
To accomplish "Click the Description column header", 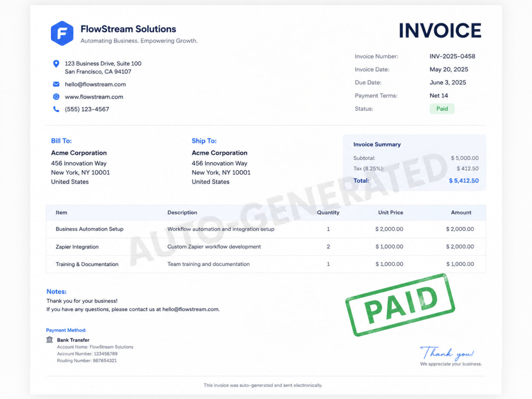I will coord(182,212).
